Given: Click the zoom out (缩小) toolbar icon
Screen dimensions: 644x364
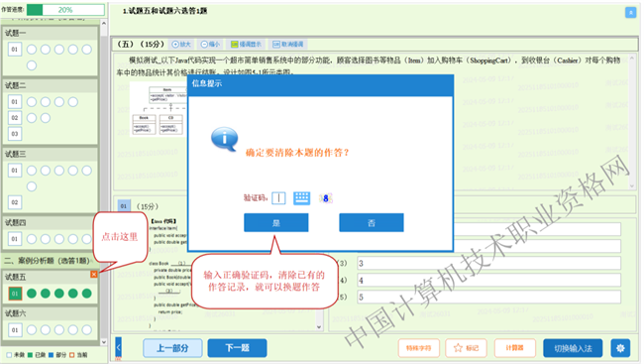Looking at the screenshot, I should coord(210,45).
